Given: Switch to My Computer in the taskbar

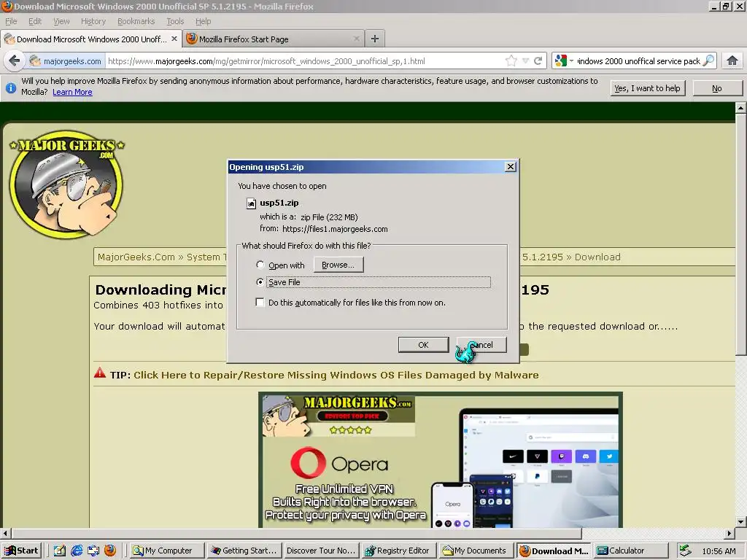Looking at the screenshot, I should coord(168,551).
